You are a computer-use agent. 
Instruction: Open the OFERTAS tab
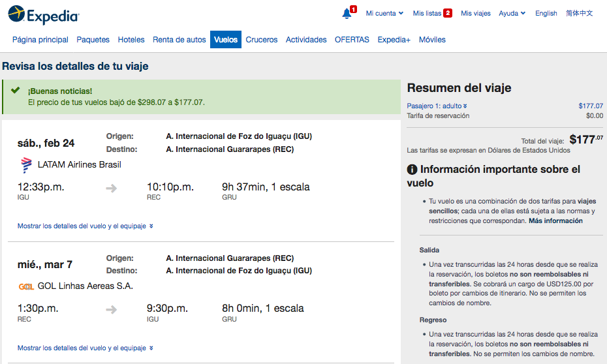(352, 39)
